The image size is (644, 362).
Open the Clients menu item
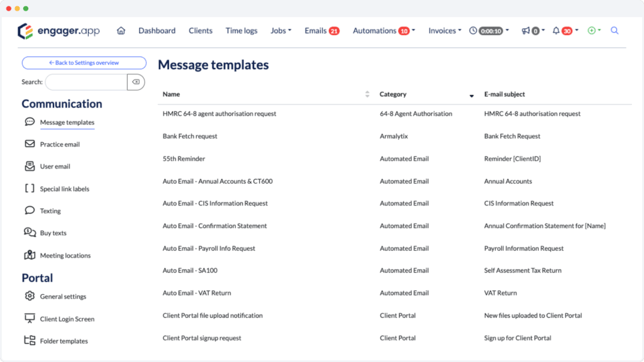(201, 31)
